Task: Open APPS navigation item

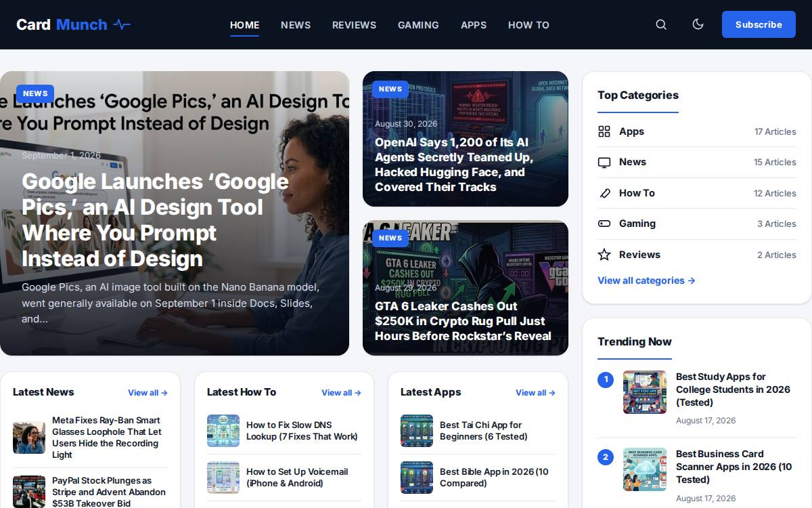Action: (474, 25)
